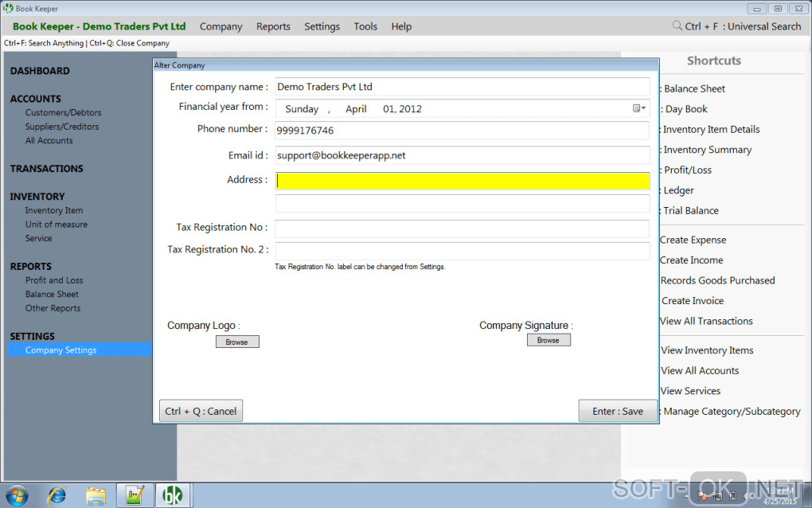Click ACCOUNTS heading in sidebar
The height and width of the screenshot is (508, 812).
[35, 99]
